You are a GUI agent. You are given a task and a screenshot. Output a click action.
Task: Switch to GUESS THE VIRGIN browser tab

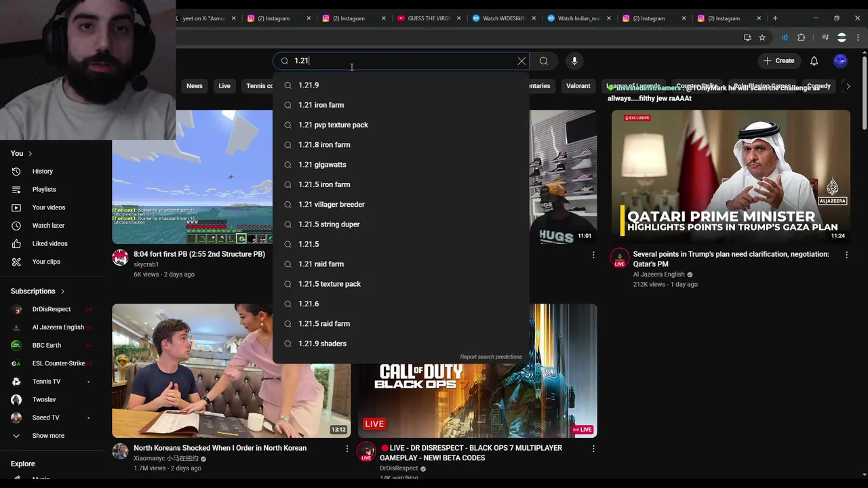pos(429,18)
